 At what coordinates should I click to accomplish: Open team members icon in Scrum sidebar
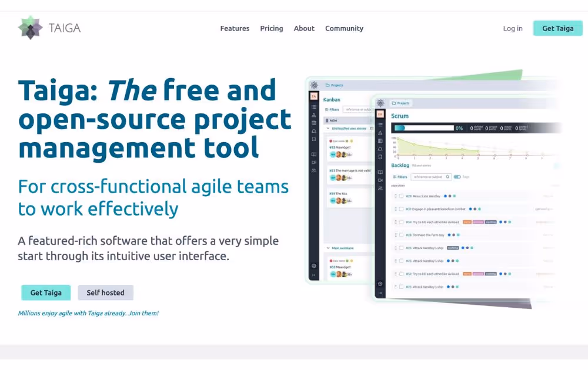380,189
